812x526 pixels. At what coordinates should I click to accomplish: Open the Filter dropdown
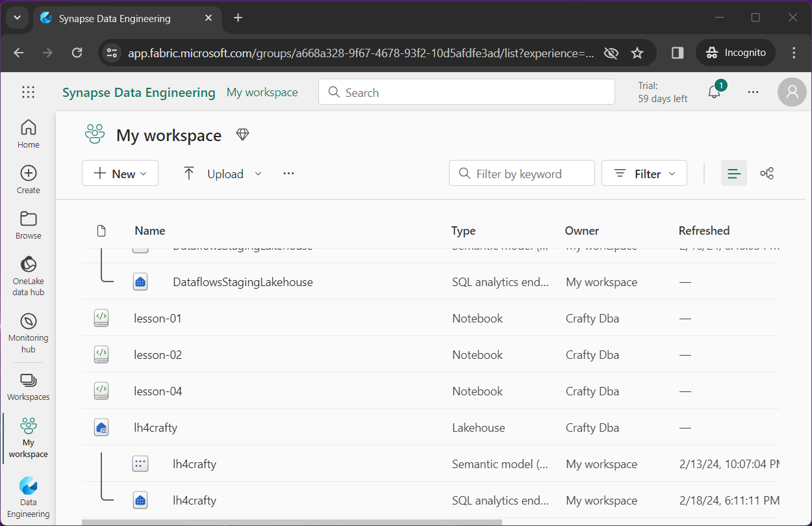click(x=644, y=174)
